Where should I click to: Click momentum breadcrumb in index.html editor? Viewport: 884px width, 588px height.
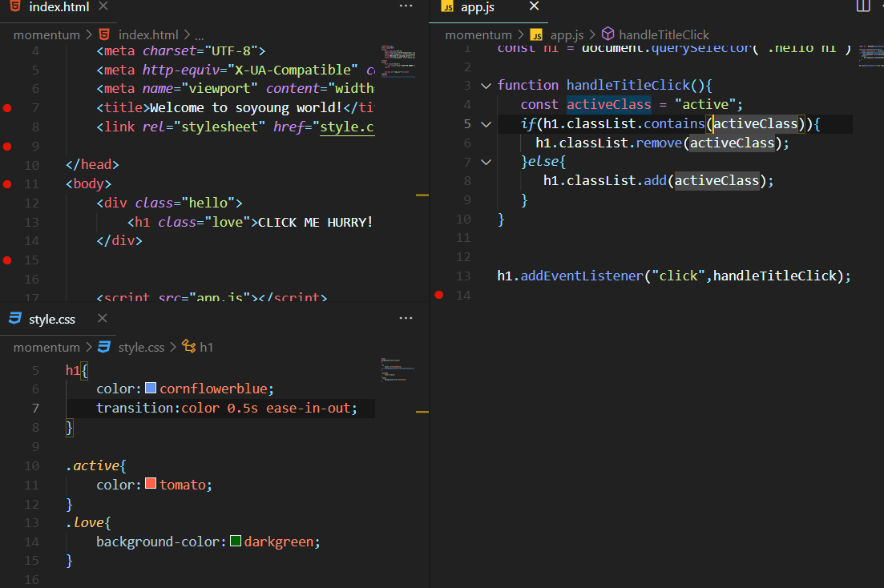(46, 35)
